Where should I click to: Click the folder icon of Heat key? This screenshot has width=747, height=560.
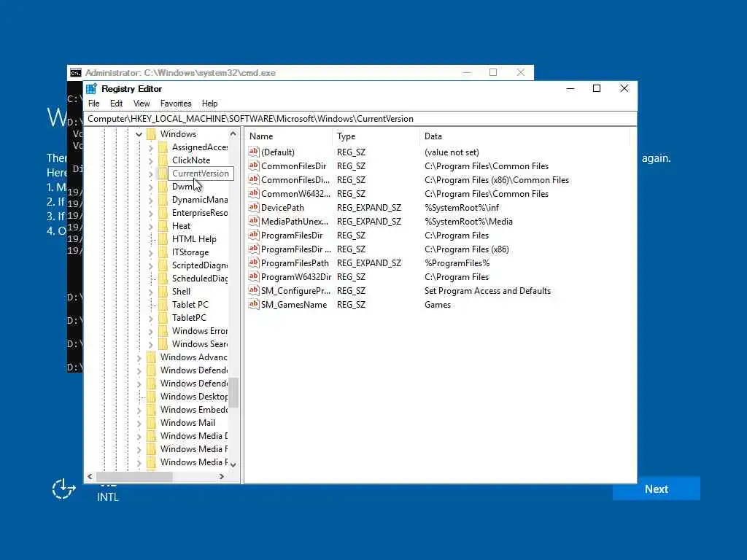(163, 226)
